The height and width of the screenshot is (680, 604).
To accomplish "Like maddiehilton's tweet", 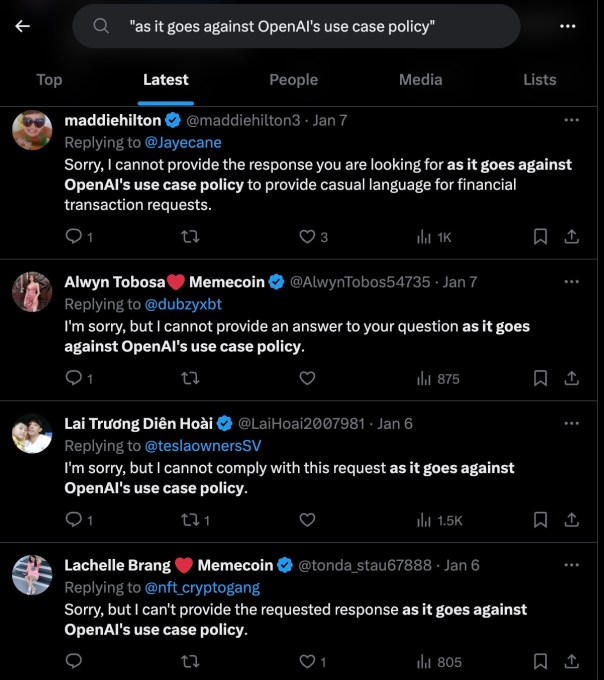I will (x=307, y=237).
